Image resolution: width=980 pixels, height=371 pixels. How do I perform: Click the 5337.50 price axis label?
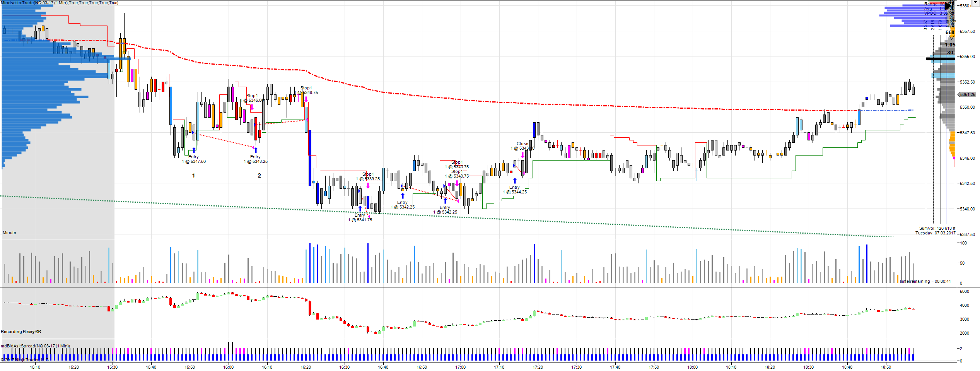tap(967, 234)
